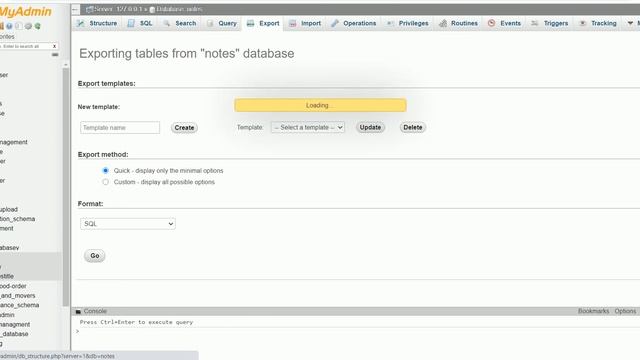640x360 pixels.
Task: Click the Update template button
Action: pyautogui.click(x=370, y=127)
